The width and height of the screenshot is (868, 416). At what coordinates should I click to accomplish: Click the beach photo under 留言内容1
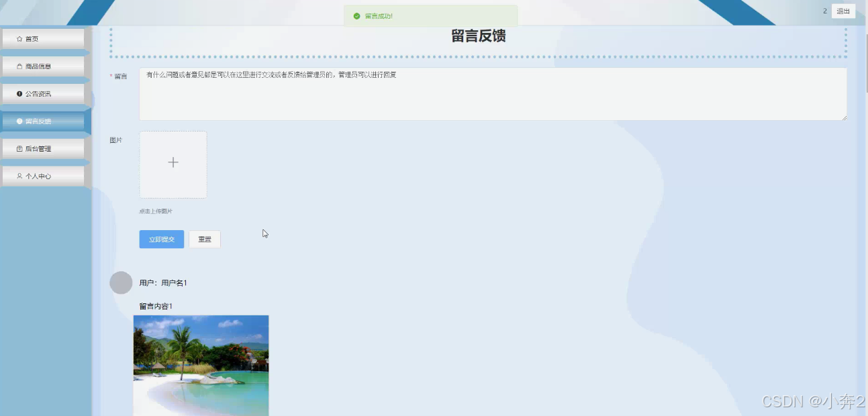pos(201,366)
